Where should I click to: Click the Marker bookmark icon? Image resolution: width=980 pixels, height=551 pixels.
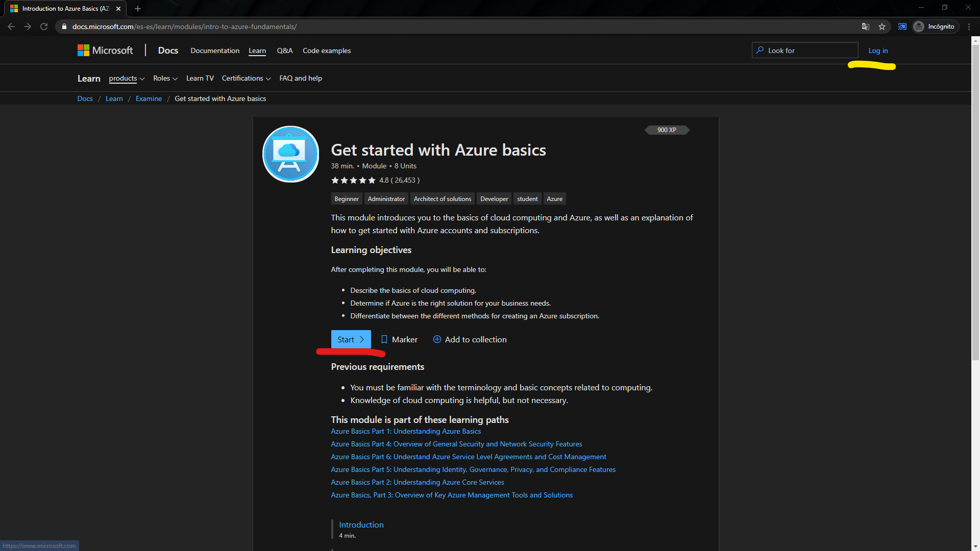(384, 339)
